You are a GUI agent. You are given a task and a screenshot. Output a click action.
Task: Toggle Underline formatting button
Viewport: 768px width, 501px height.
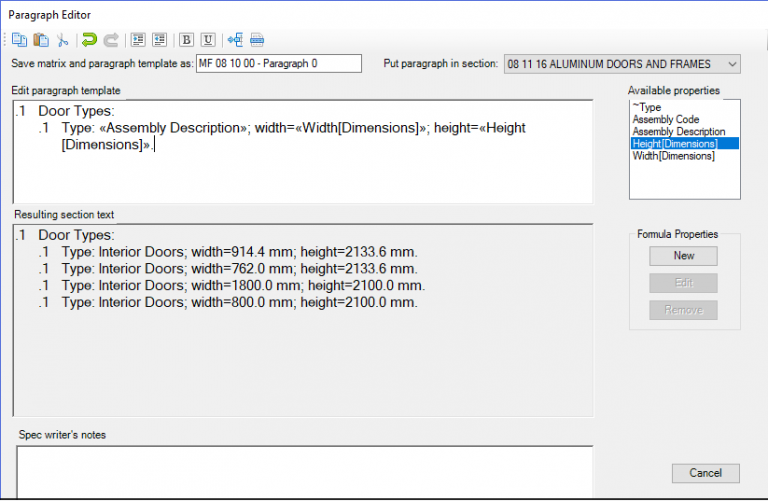[208, 40]
